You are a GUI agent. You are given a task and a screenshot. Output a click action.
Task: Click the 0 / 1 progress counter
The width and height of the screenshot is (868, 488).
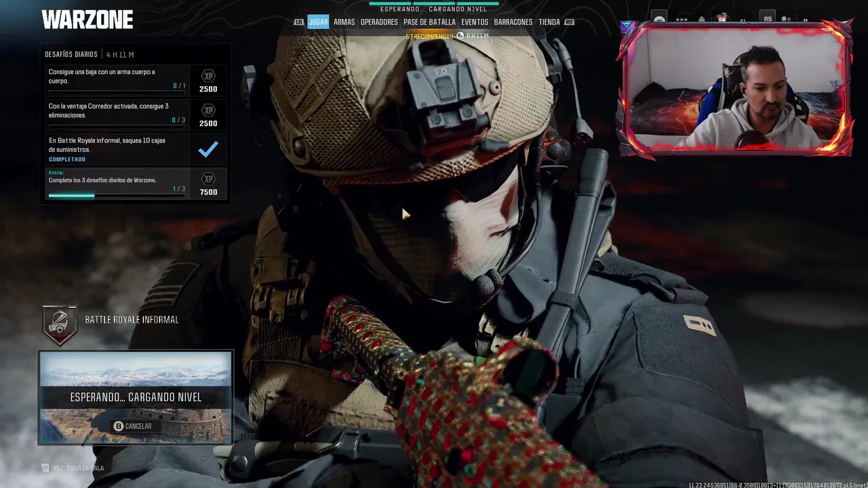[179, 86]
